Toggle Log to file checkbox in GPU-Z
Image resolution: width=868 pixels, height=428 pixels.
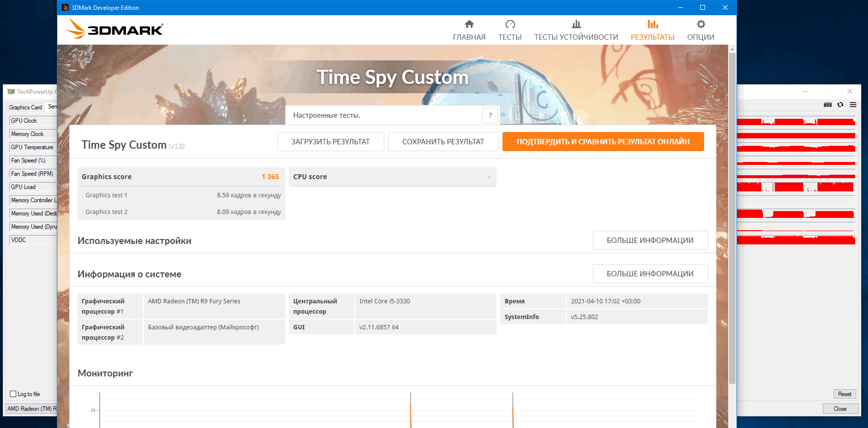coord(13,394)
